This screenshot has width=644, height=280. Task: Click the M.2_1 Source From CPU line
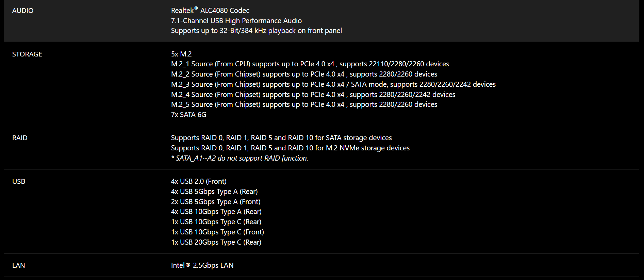point(310,64)
